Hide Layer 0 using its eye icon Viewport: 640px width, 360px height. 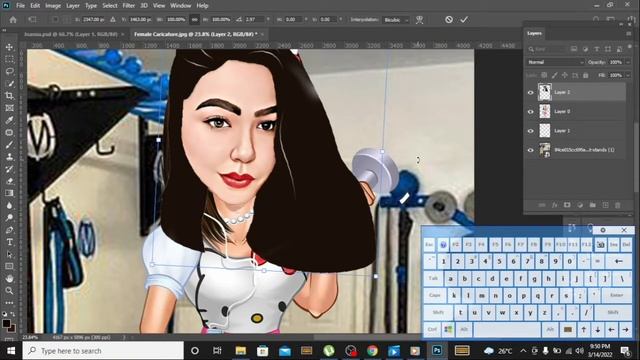point(531,111)
